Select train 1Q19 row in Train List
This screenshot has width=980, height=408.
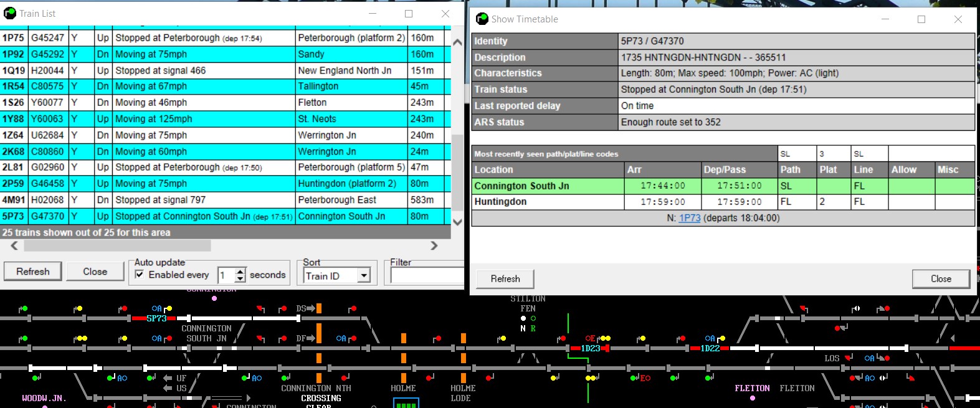click(225, 70)
